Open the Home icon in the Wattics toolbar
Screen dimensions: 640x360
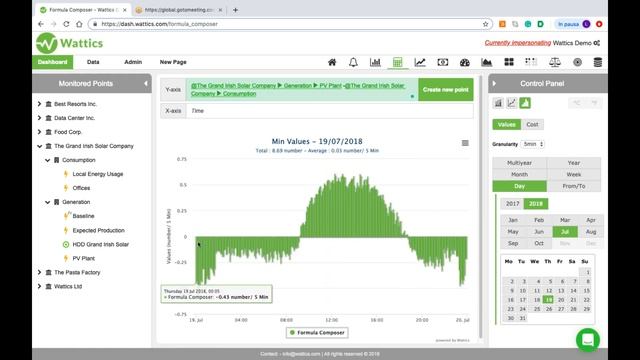(332, 62)
